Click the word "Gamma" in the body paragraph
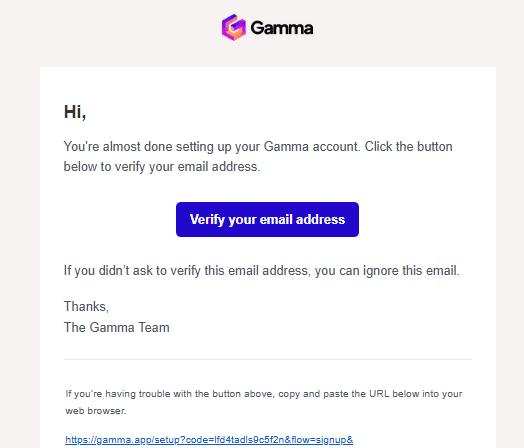This screenshot has height=448, width=524. [286, 147]
